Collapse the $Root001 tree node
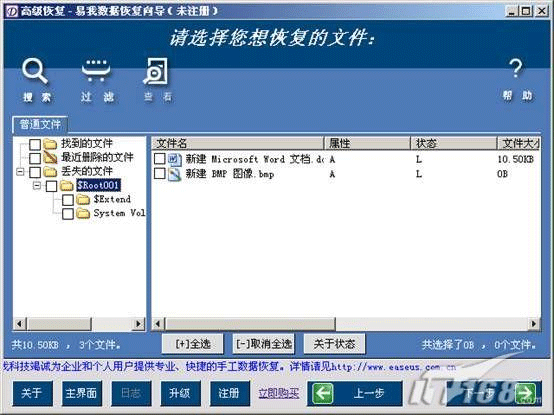 37,185
